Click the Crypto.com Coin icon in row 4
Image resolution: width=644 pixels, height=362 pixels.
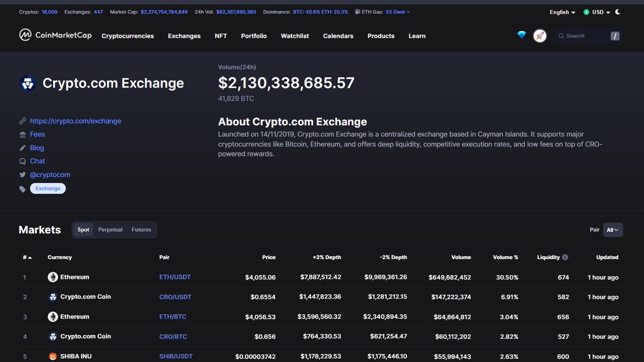(x=53, y=337)
